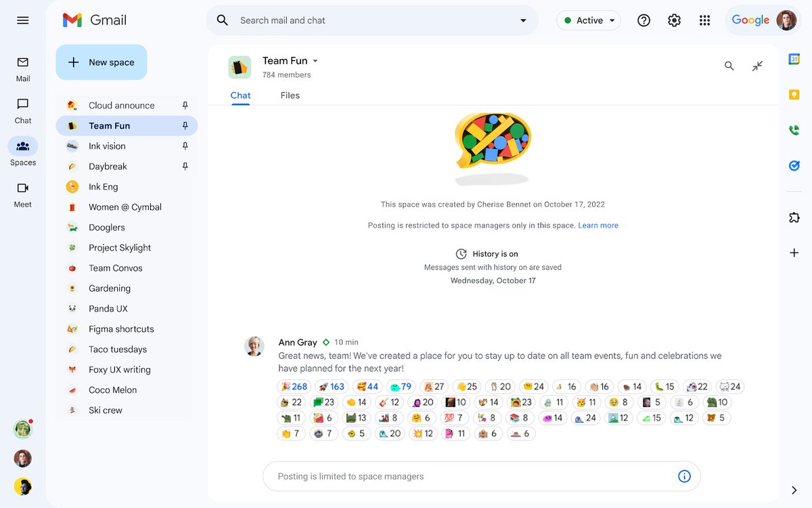Unpin the Daybreak space
This screenshot has height=508, width=812.
click(184, 166)
